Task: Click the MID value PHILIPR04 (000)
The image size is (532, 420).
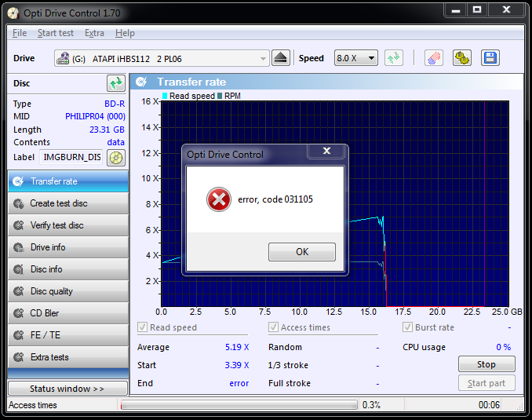Action: pos(95,116)
